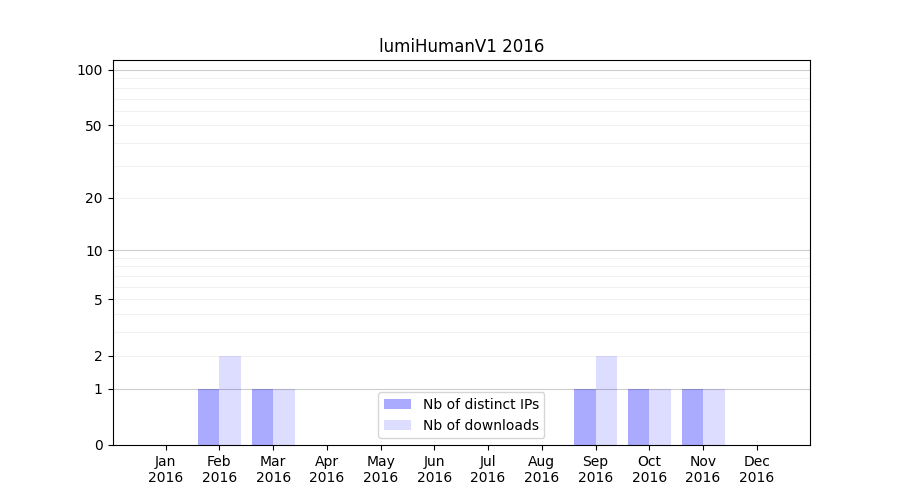The width and height of the screenshot is (900, 500).
Task: Select the 10 tick label on y-axis
Action: 94,251
